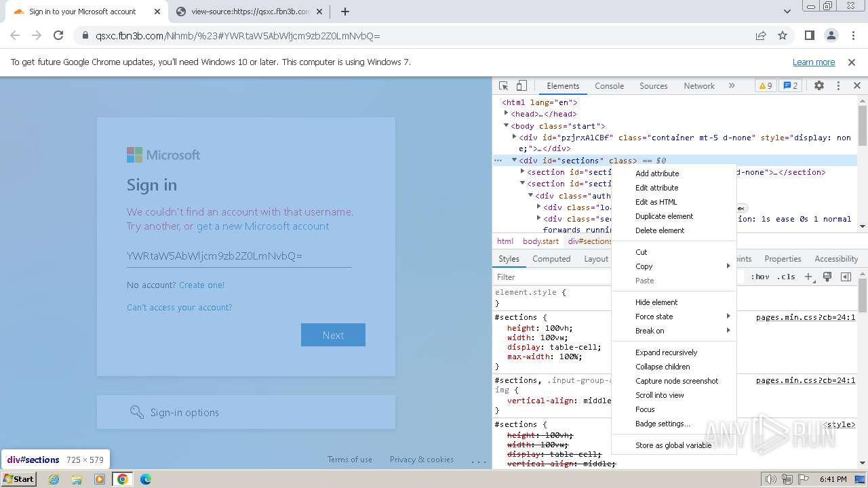Close the view-source tab
Screen dimensions: 868x488
(319, 12)
